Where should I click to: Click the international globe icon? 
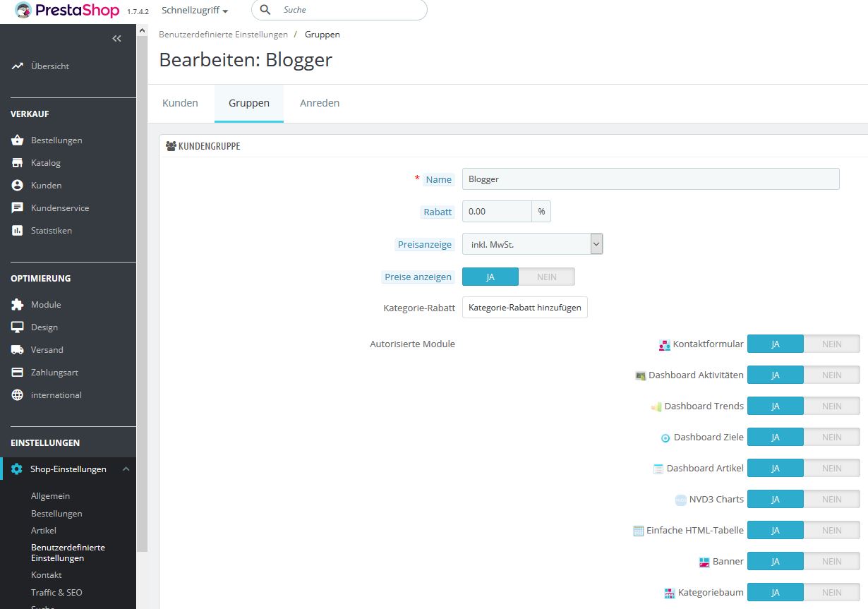(18, 395)
